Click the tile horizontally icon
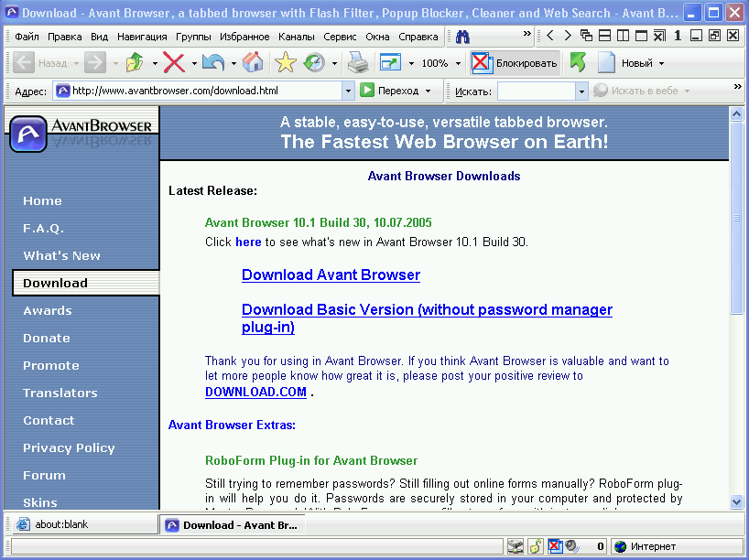This screenshot has width=749, height=560. (604, 36)
